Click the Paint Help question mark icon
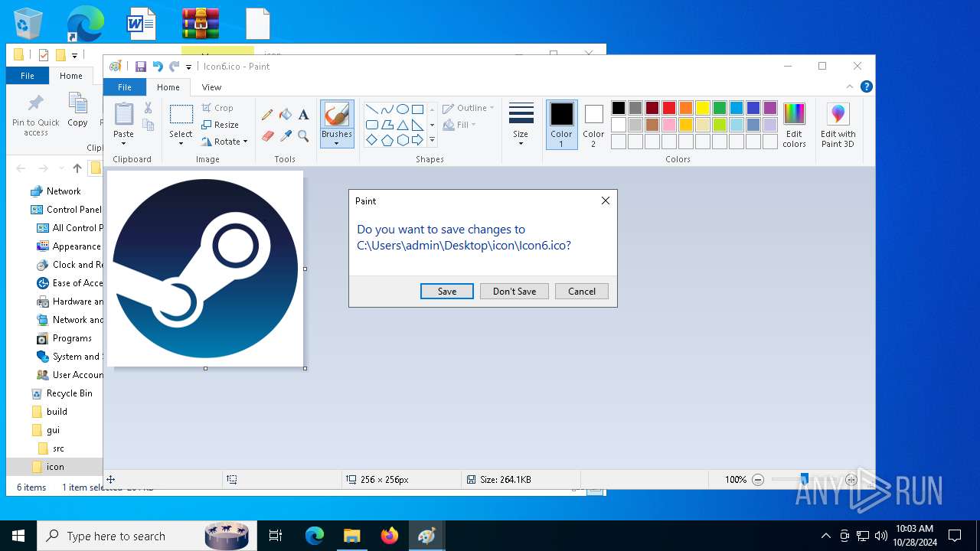This screenshot has height=551, width=980. pos(866,86)
